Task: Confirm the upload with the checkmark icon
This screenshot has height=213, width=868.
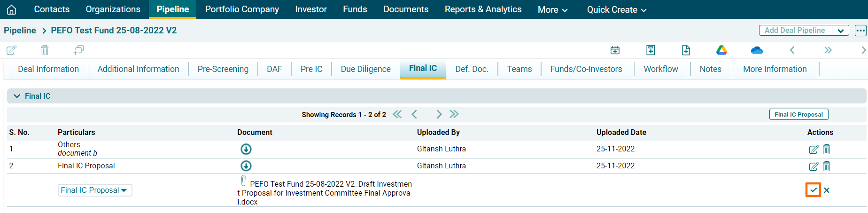Action: click(813, 190)
